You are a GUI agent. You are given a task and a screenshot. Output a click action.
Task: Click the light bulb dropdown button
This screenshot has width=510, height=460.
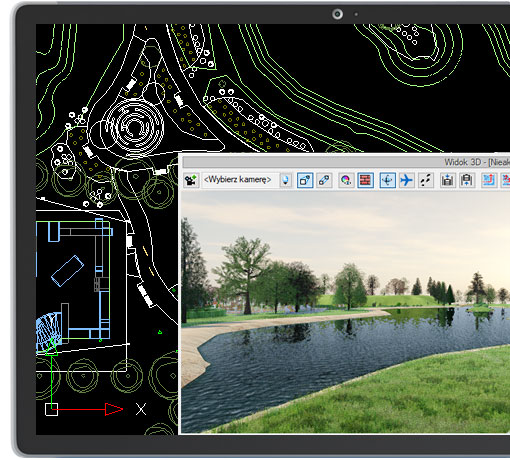click(x=286, y=180)
